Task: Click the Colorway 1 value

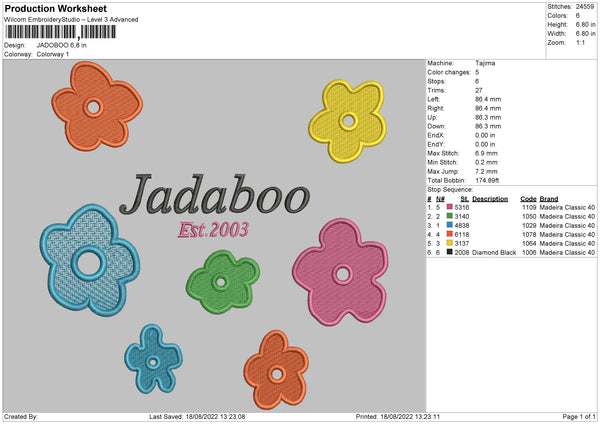Action: tap(53, 54)
